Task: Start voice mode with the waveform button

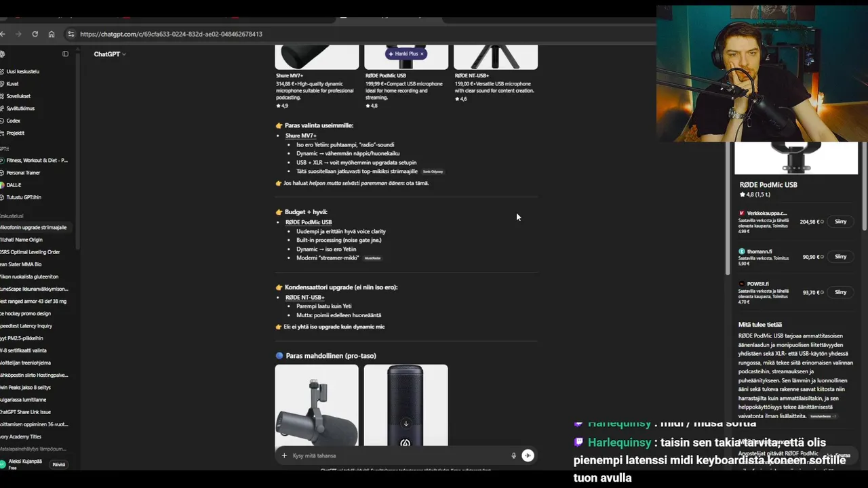Action: (528, 455)
